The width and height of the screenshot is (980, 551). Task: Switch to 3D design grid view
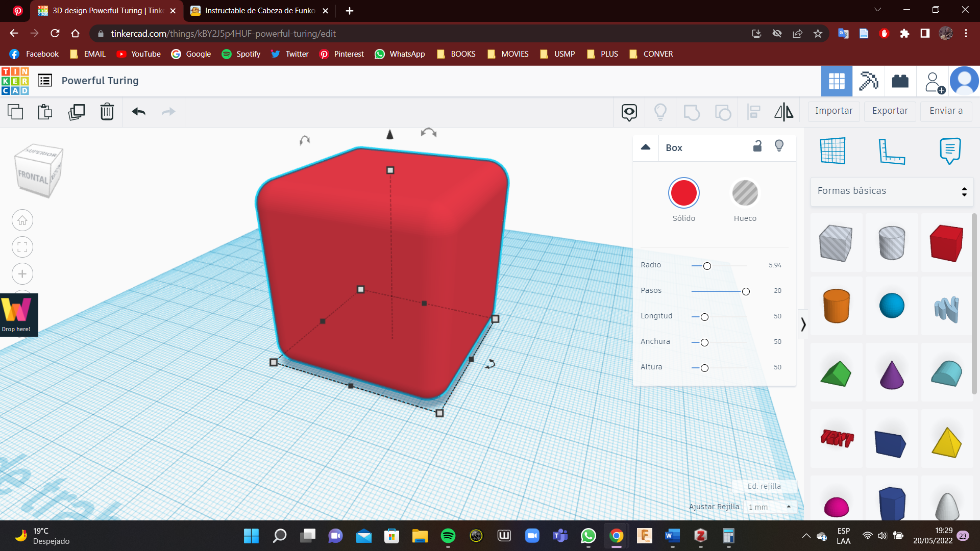click(837, 81)
